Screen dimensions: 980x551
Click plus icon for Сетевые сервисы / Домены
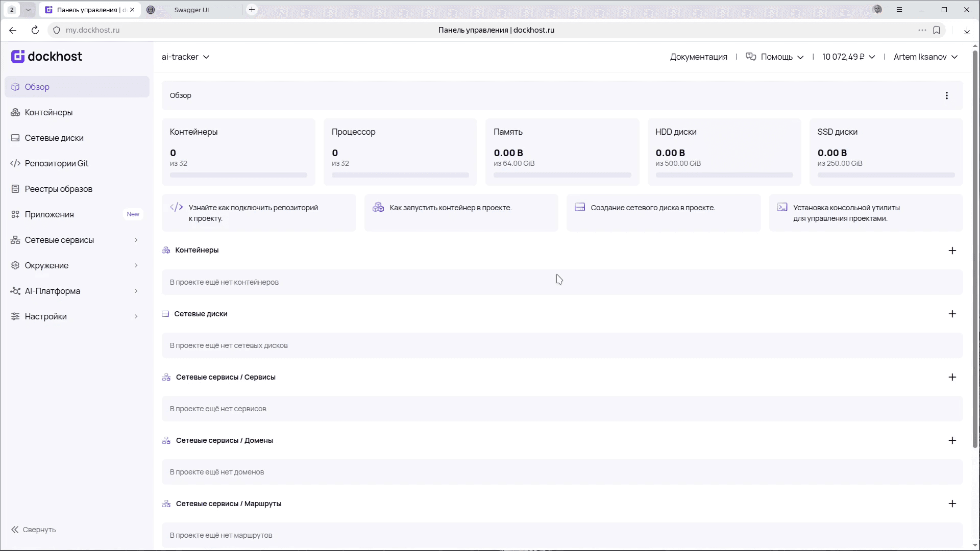click(952, 440)
